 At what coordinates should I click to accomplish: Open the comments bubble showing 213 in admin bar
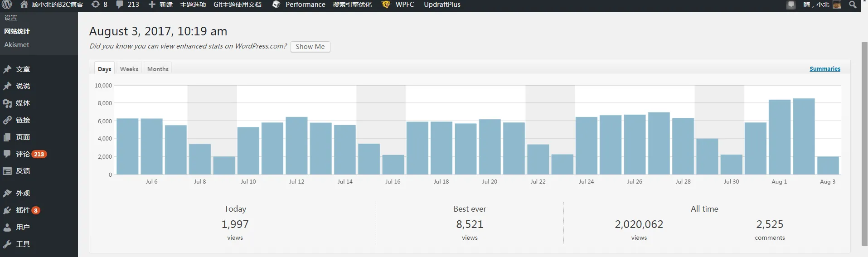[120, 5]
